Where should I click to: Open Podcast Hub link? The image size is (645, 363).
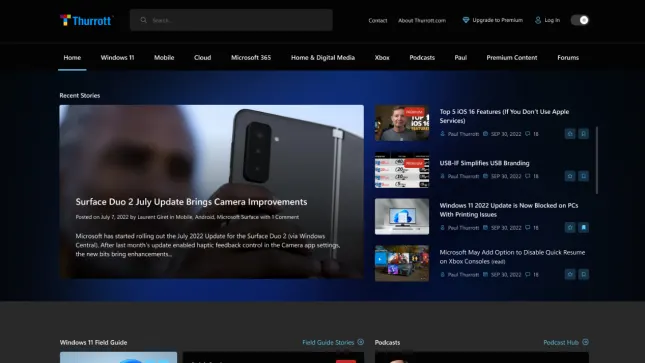561,342
